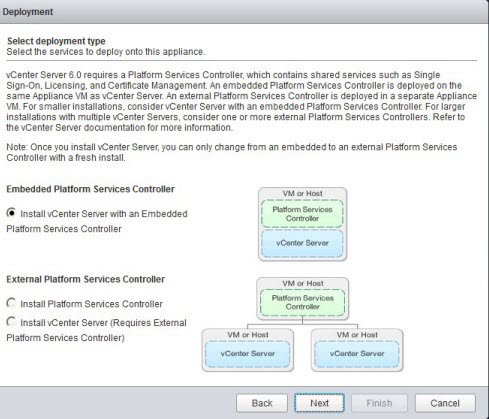Click the Embedded Platform Services Controller heading
Viewport: 489px width, 419px height.
click(90, 189)
